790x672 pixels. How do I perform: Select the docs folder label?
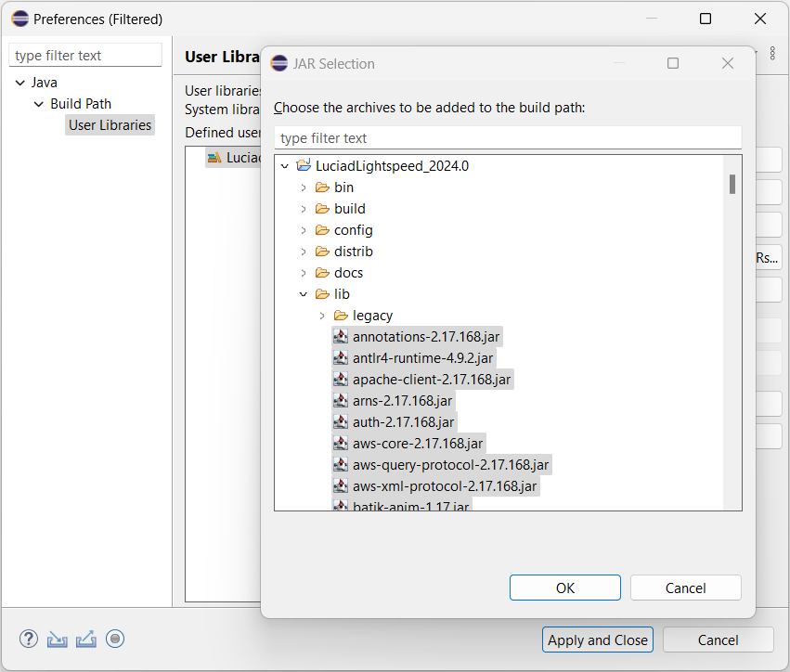(x=348, y=273)
